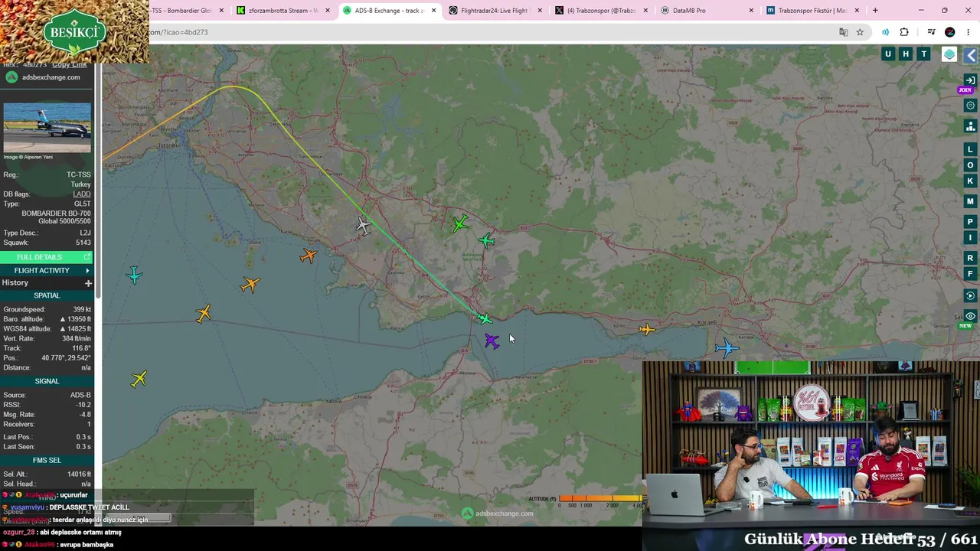980x551 pixels.
Task: Click the Track value 116.8°
Action: (x=80, y=348)
